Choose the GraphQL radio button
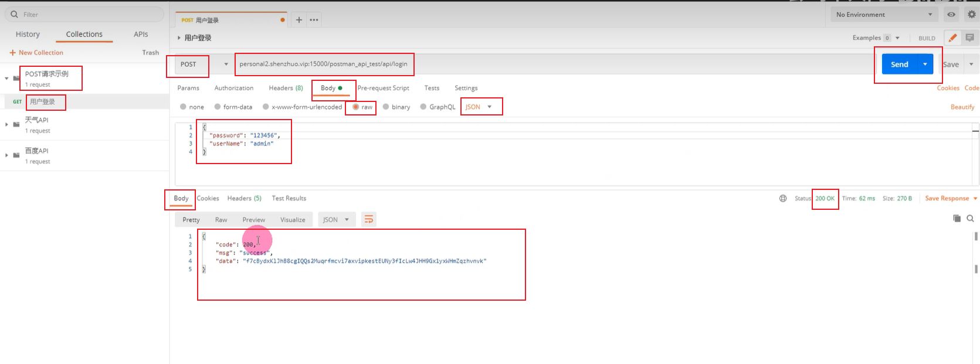This screenshot has height=364, width=980. click(423, 107)
